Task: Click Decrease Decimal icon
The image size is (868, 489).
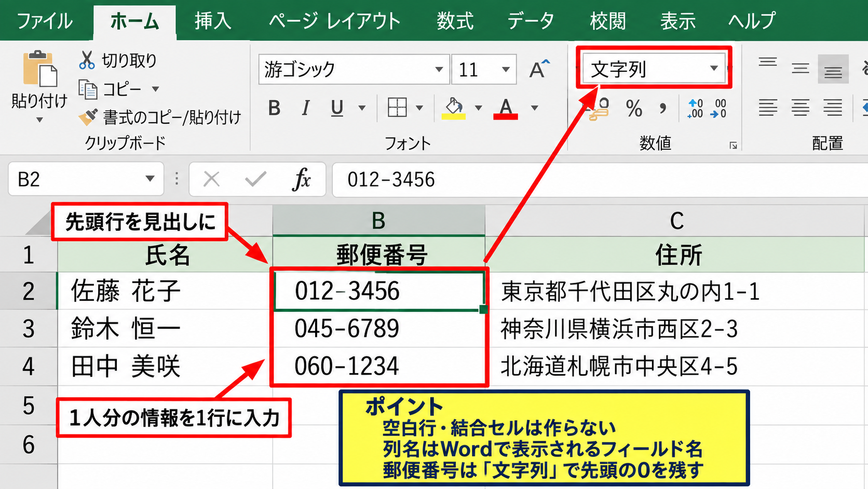Action: [x=719, y=109]
